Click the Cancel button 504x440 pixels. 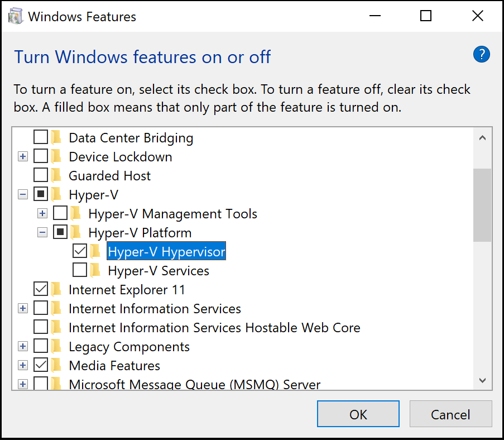click(450, 414)
